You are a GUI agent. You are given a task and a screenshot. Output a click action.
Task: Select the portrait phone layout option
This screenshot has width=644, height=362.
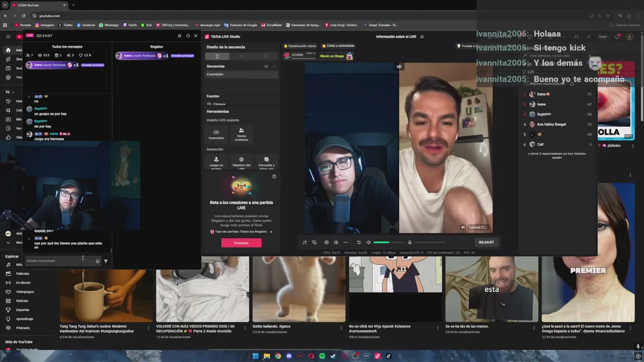(x=217, y=56)
